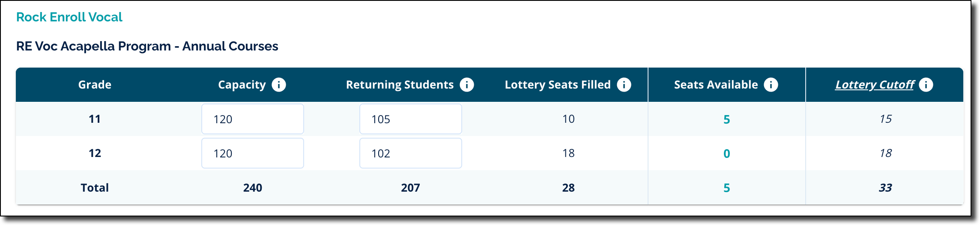Click grade 11 Seats Available value 5
Viewport: 980px width, 225px height.
727,119
